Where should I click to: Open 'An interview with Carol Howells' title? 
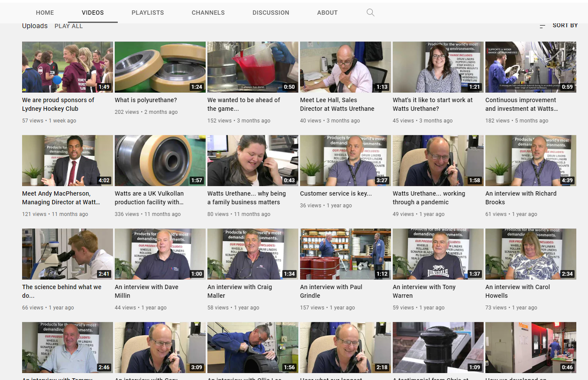tap(518, 291)
